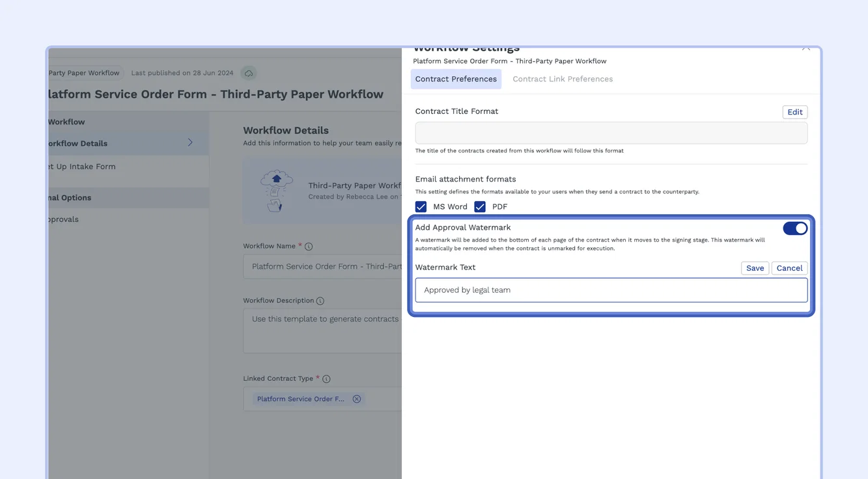The height and width of the screenshot is (479, 868).
Task: Click Linked Contract Type info icon
Action: (326, 379)
